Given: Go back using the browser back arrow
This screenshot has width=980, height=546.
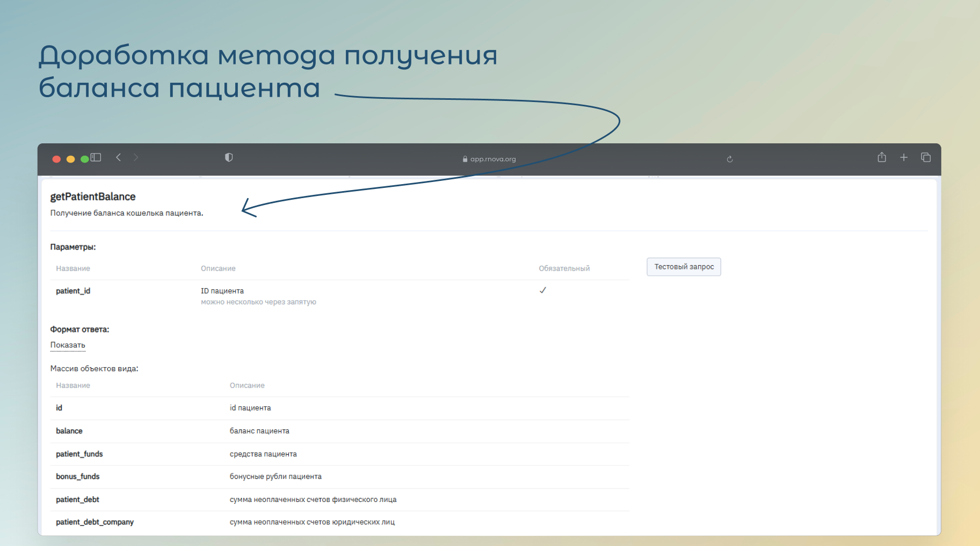Looking at the screenshot, I should click(119, 157).
